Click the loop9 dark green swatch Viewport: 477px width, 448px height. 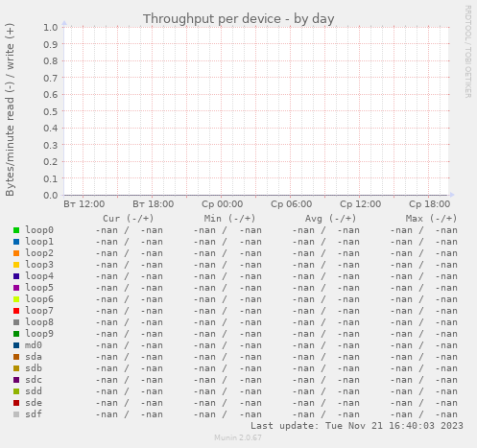coord(16,334)
